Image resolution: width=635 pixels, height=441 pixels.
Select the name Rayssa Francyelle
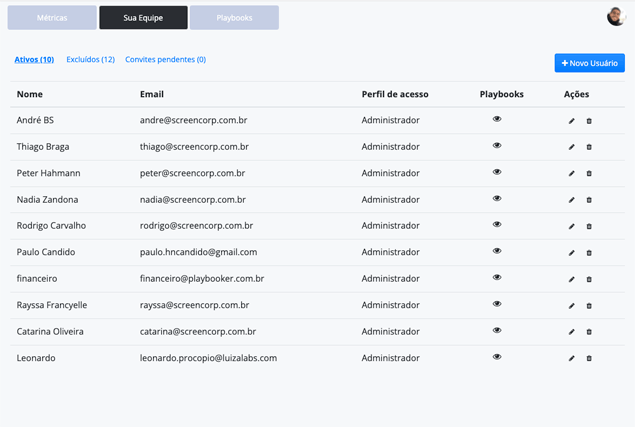coord(52,305)
